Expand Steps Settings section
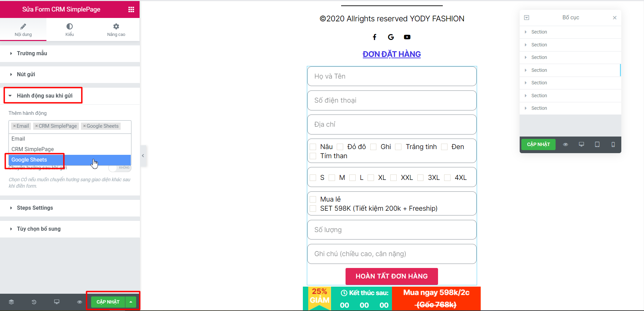Viewport: 644px width, 311px height. pyautogui.click(x=70, y=208)
